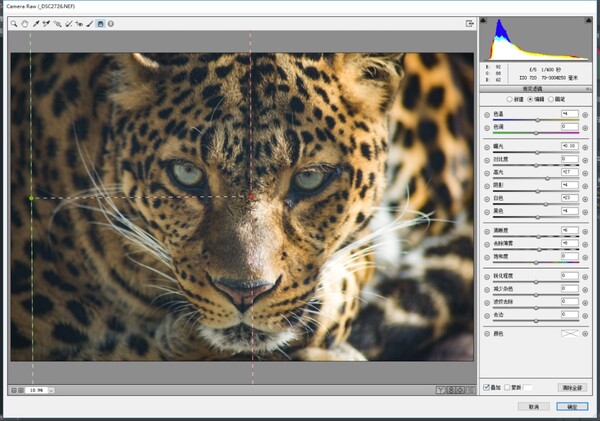
Task: Select the Adjustment Brush tool
Action: [x=90, y=24]
